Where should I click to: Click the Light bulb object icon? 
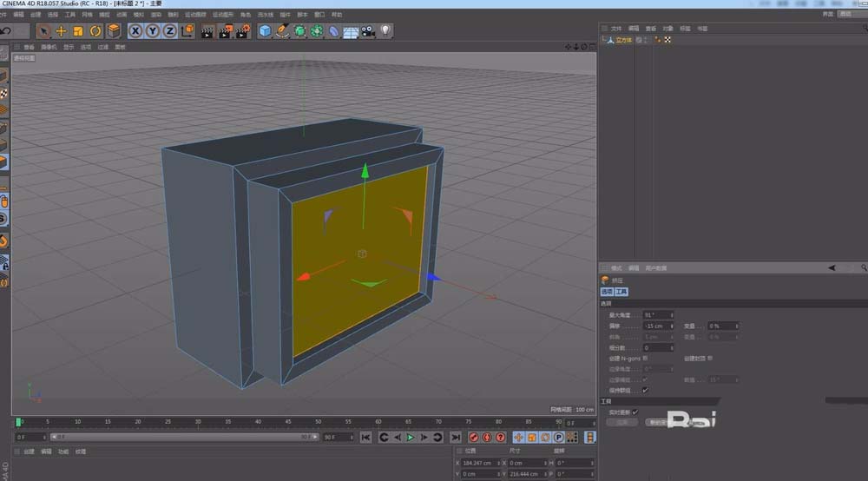[385, 31]
